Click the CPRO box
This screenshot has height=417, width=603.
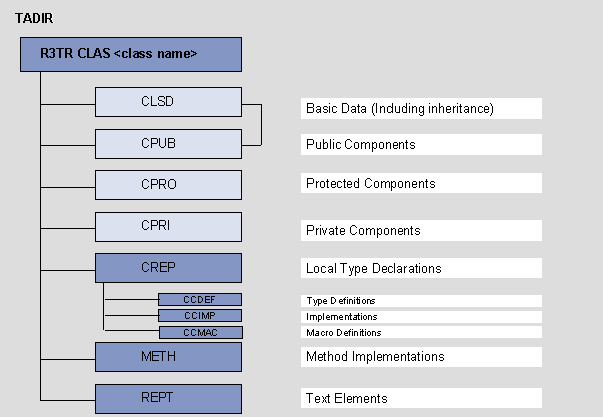click(x=169, y=185)
